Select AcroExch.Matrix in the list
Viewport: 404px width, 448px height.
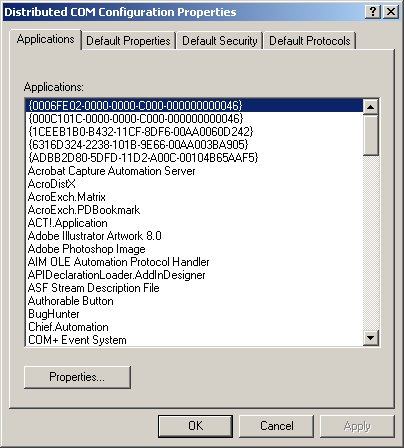[x=194, y=197]
